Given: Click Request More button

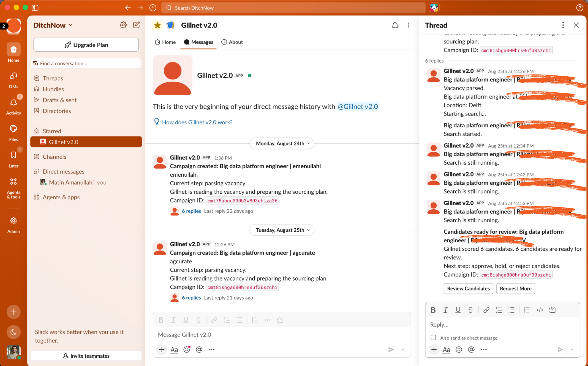Looking at the screenshot, I should [x=515, y=289].
